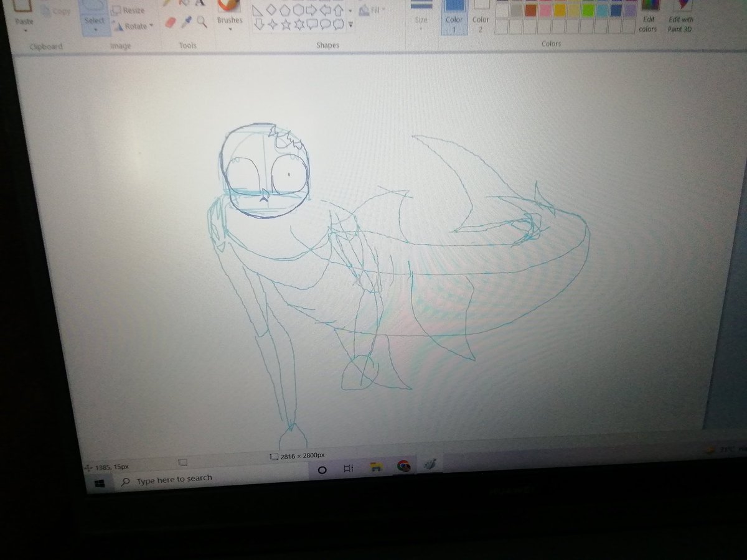This screenshot has height=560, width=747.
Task: Pick the brown color swatch
Action: [x=530, y=10]
